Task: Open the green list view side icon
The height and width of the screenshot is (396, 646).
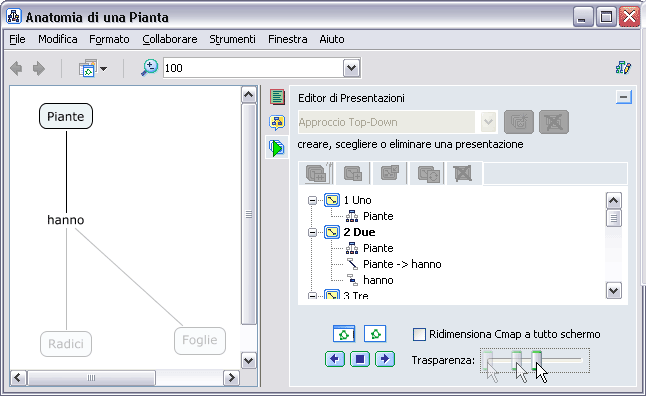Action: pyautogui.click(x=277, y=97)
